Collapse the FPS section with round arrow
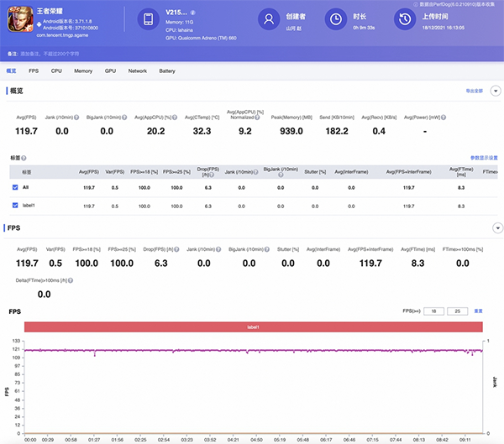Image resolution: width=504 pixels, height=444 pixels. click(496, 227)
